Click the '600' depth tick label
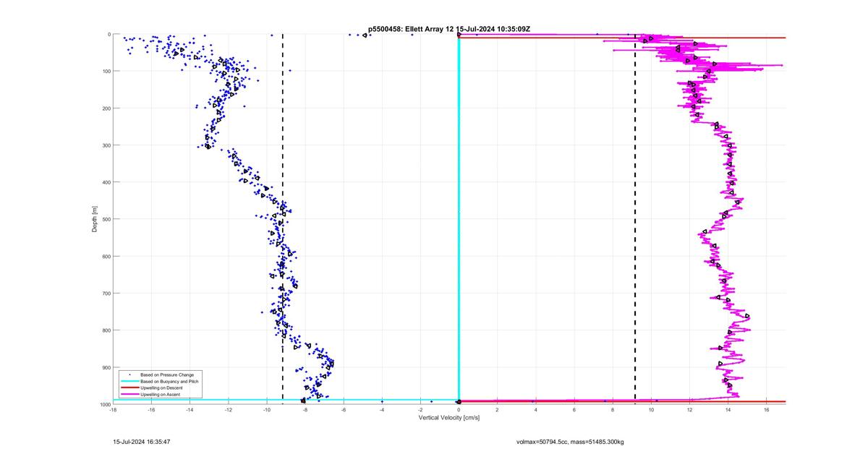Image resolution: width=868 pixels, height=454 pixels. [x=106, y=257]
